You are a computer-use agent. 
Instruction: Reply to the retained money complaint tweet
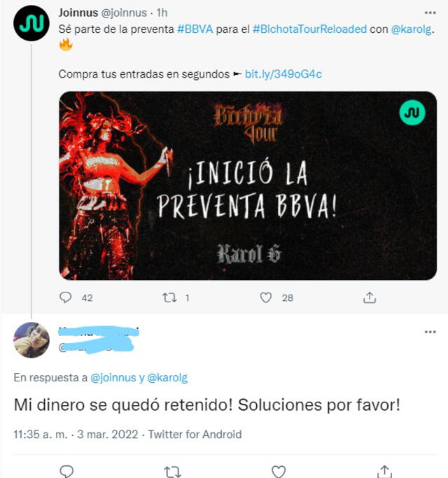click(x=66, y=471)
